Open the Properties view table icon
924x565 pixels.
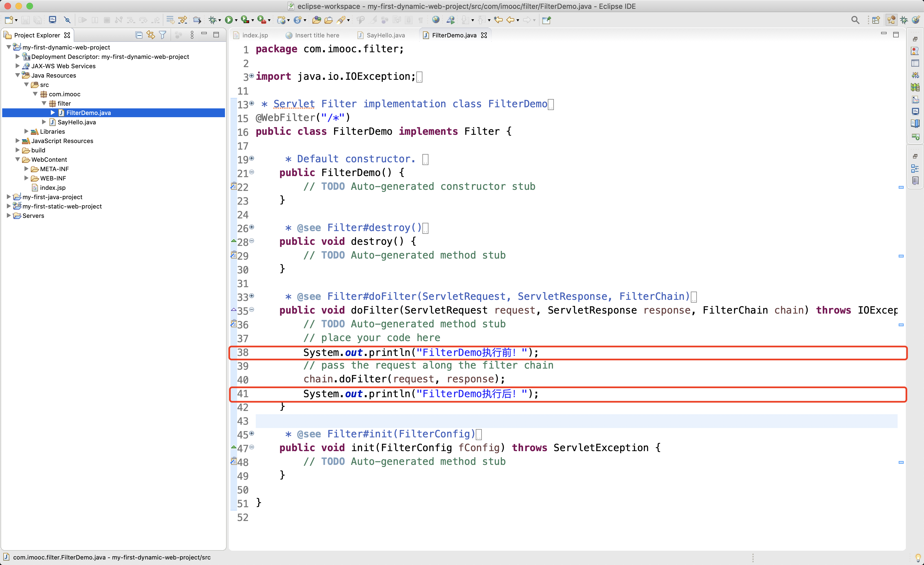[915, 63]
